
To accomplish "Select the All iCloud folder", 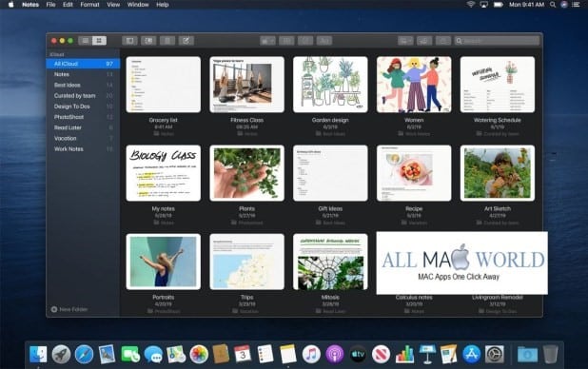I will (83, 64).
